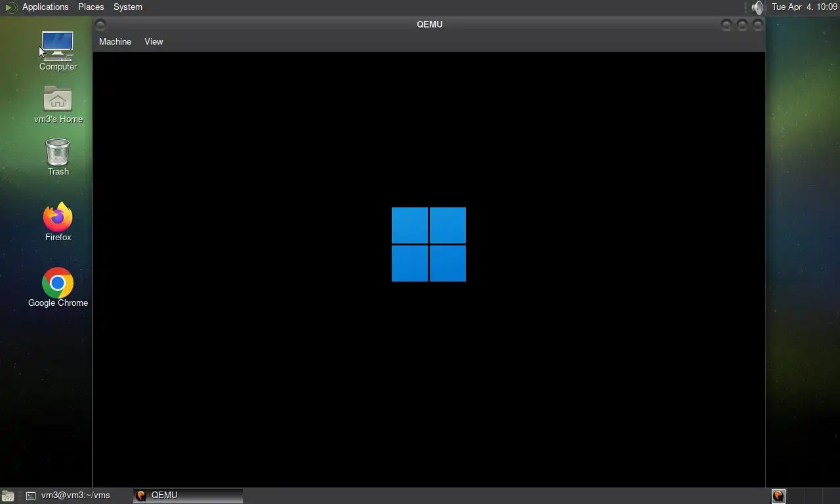Click the Show Desktop icon in bottom panel
The image size is (840, 504).
pyautogui.click(x=8, y=496)
